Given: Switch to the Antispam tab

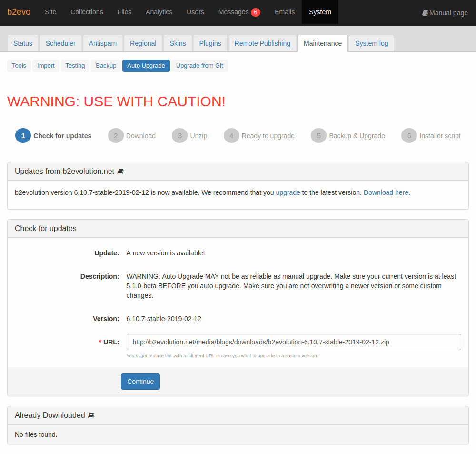Looking at the screenshot, I should (103, 43).
